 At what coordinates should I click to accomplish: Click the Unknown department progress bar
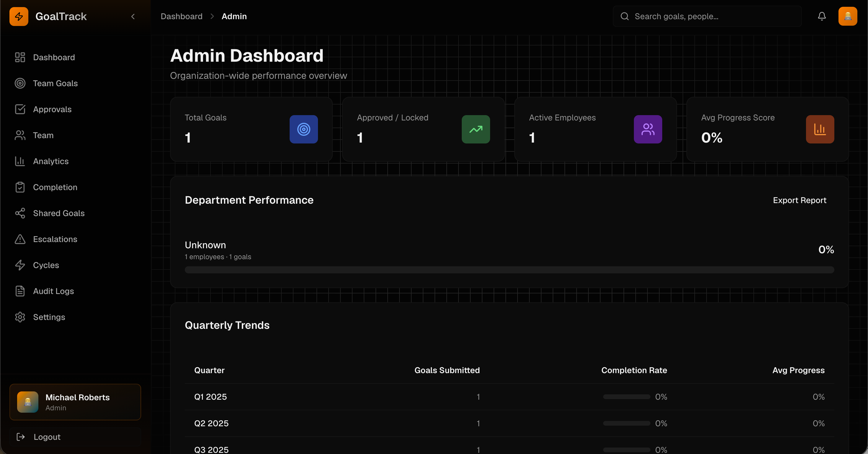[509, 270]
